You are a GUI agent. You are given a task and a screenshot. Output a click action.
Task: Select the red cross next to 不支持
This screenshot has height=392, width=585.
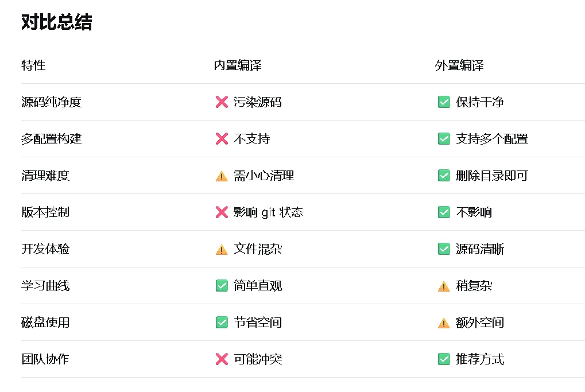point(222,139)
